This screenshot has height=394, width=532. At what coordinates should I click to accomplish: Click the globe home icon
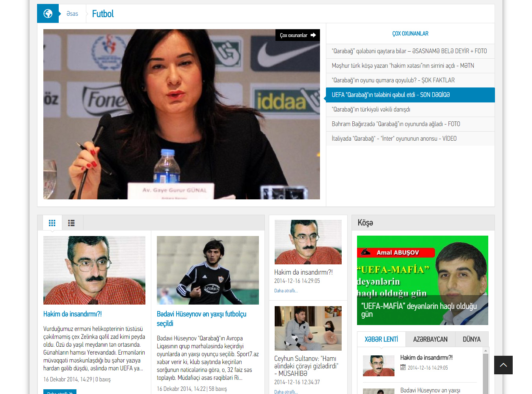tap(48, 14)
